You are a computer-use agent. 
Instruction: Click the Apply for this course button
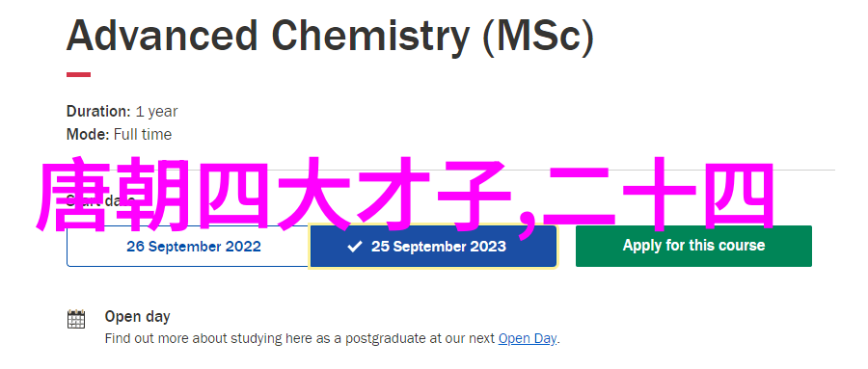(x=693, y=246)
